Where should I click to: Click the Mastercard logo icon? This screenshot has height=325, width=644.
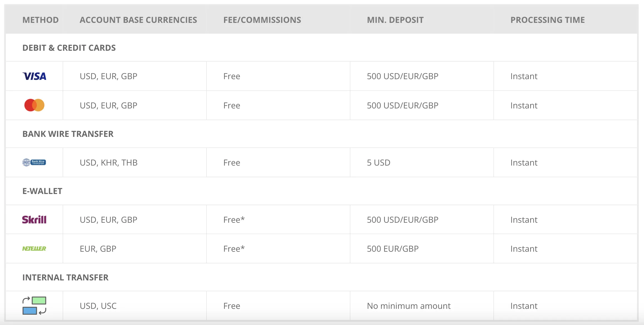click(34, 105)
